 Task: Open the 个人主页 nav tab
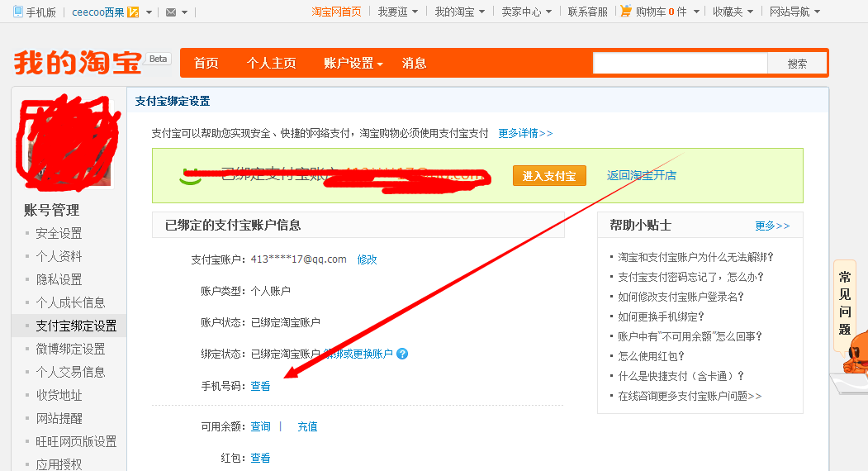coord(271,63)
